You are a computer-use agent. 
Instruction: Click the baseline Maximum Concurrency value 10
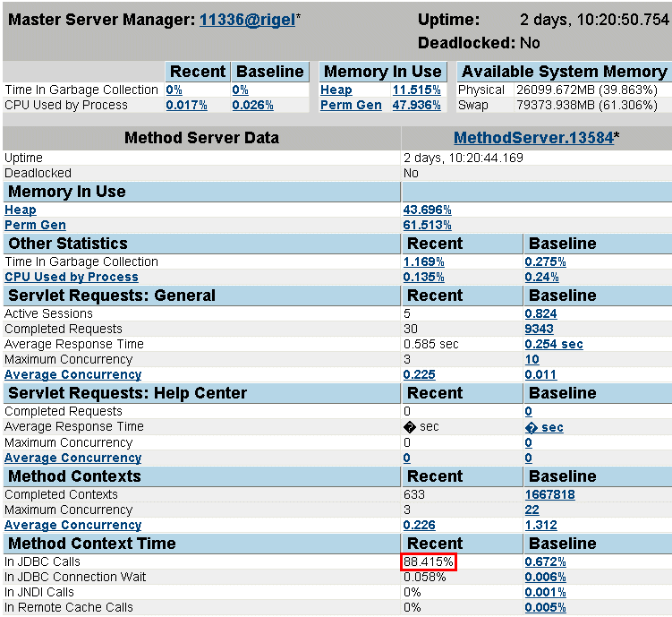tap(532, 359)
